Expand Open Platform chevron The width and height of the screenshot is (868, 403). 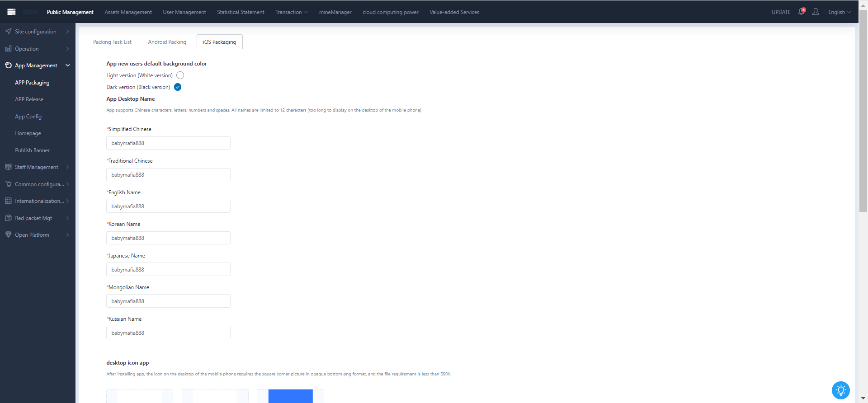coord(68,234)
